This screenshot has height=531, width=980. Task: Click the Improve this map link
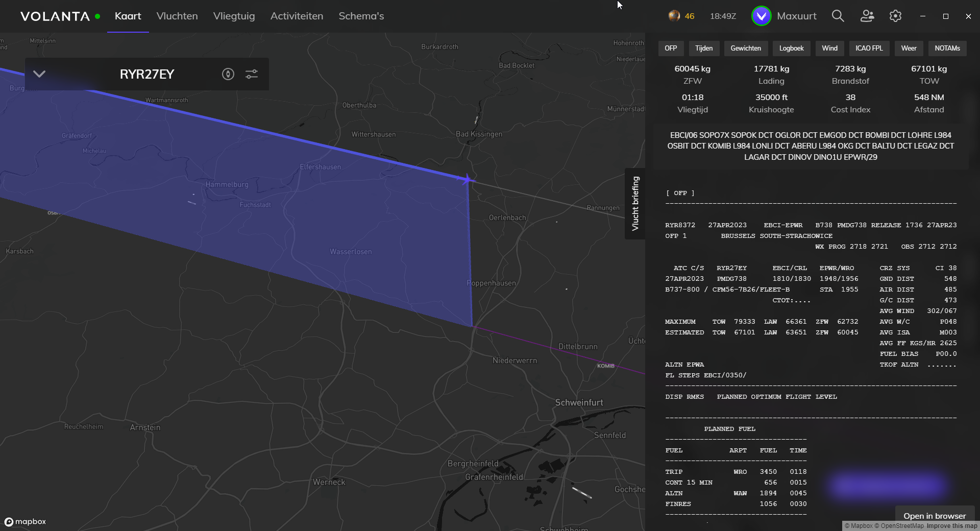tap(951, 526)
